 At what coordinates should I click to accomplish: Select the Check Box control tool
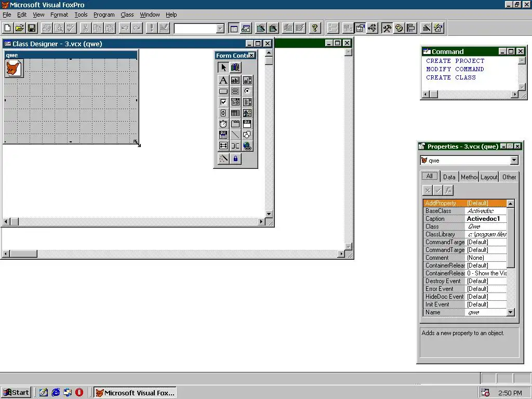223,102
